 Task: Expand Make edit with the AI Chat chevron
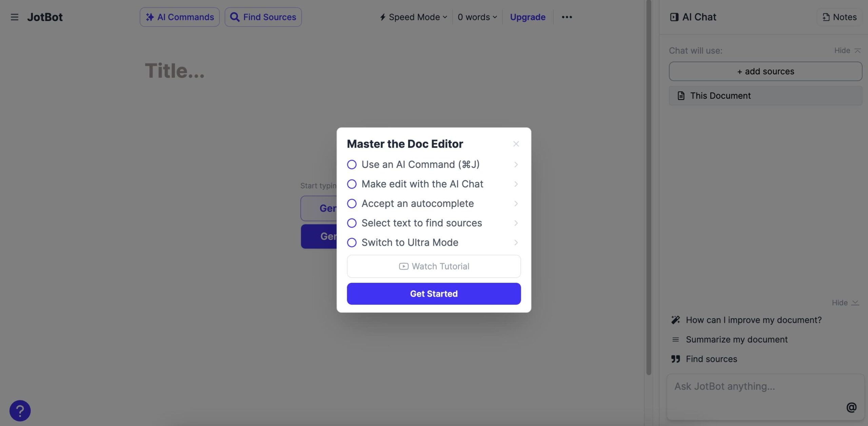click(516, 184)
